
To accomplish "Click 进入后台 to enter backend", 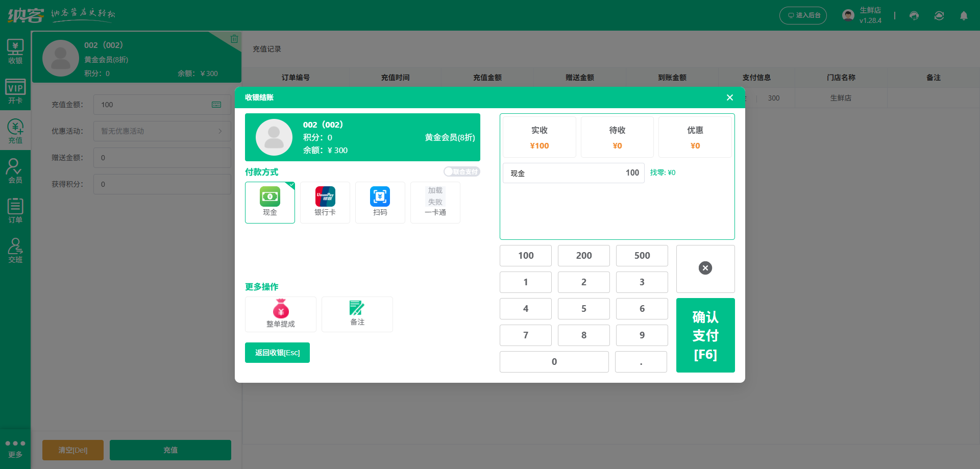I will (803, 16).
